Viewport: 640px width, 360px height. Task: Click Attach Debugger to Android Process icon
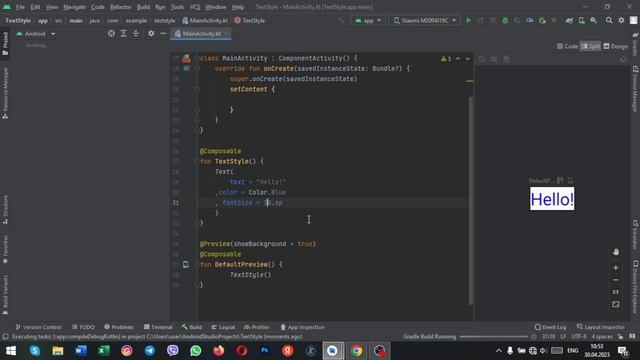tap(542, 20)
